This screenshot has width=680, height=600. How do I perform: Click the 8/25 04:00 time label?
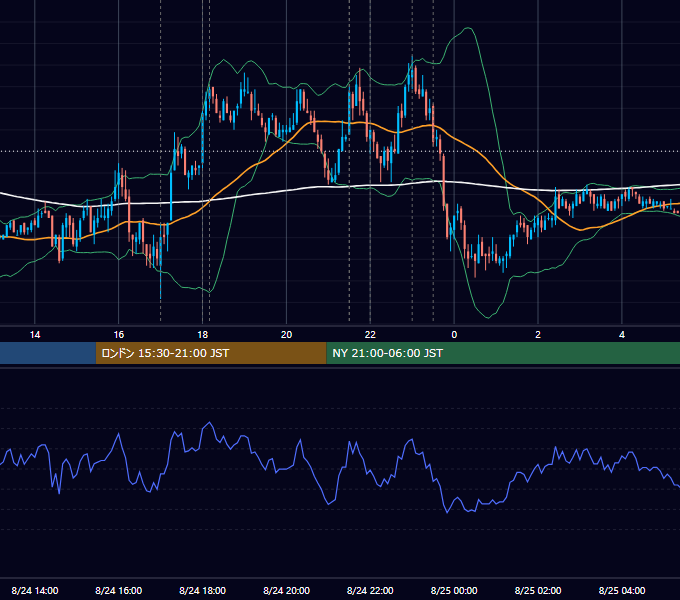622,590
